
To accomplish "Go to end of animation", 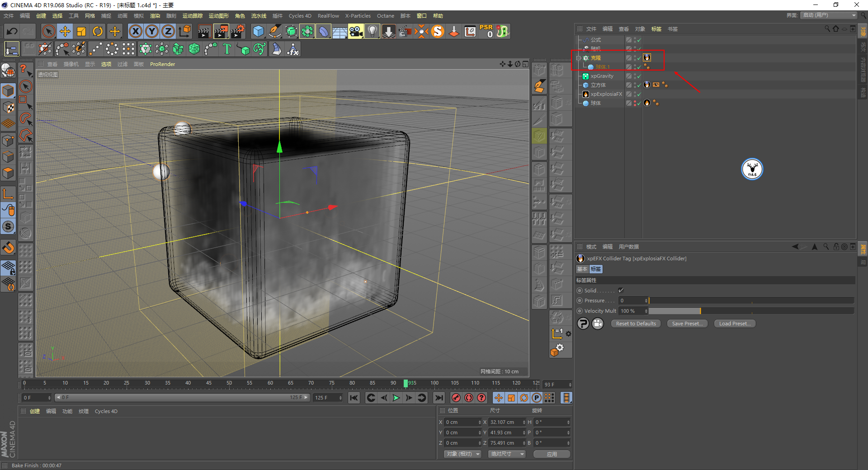I will [x=439, y=398].
